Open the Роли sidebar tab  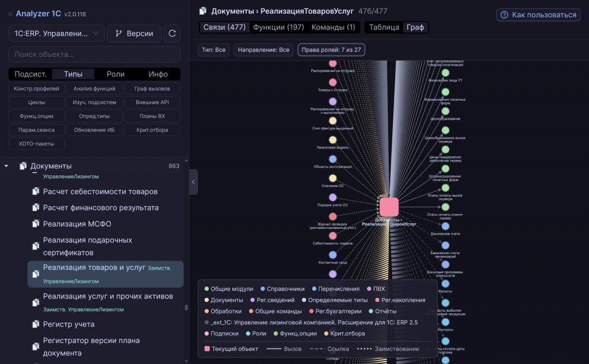coord(115,74)
